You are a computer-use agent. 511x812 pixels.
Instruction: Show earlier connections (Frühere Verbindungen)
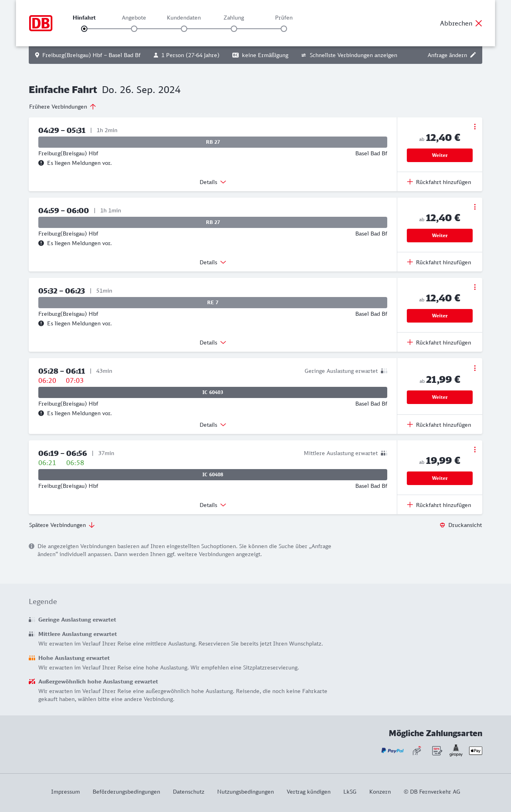tap(63, 107)
